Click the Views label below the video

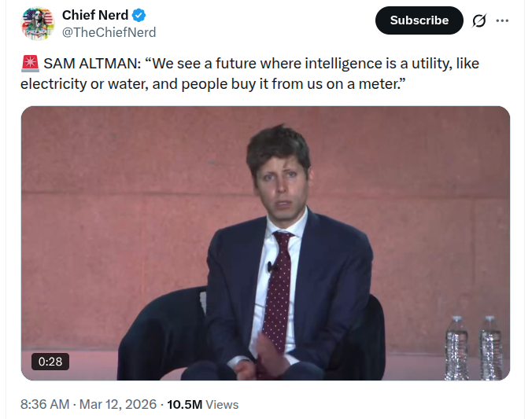[x=222, y=404]
